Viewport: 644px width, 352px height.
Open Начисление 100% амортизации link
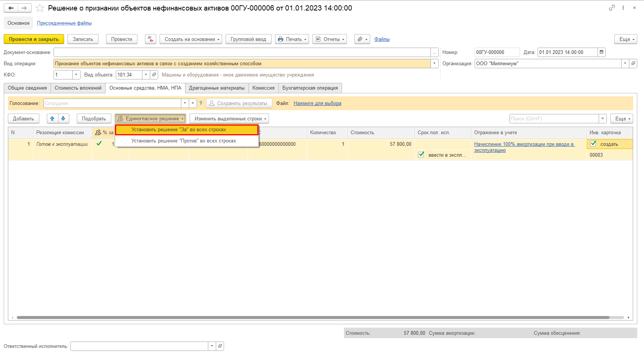click(x=524, y=147)
